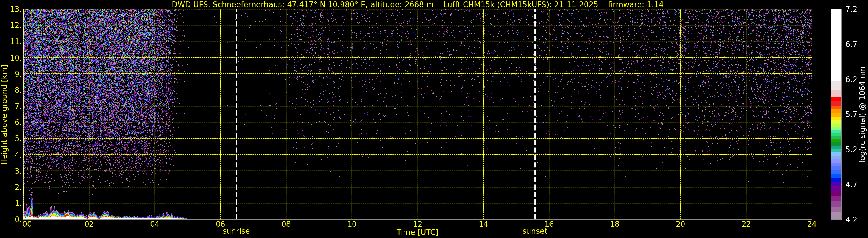868x238 pixels.
Task: Click the "log(rc-signal) @ 1064 nm" colorbar label
Action: coord(862,115)
